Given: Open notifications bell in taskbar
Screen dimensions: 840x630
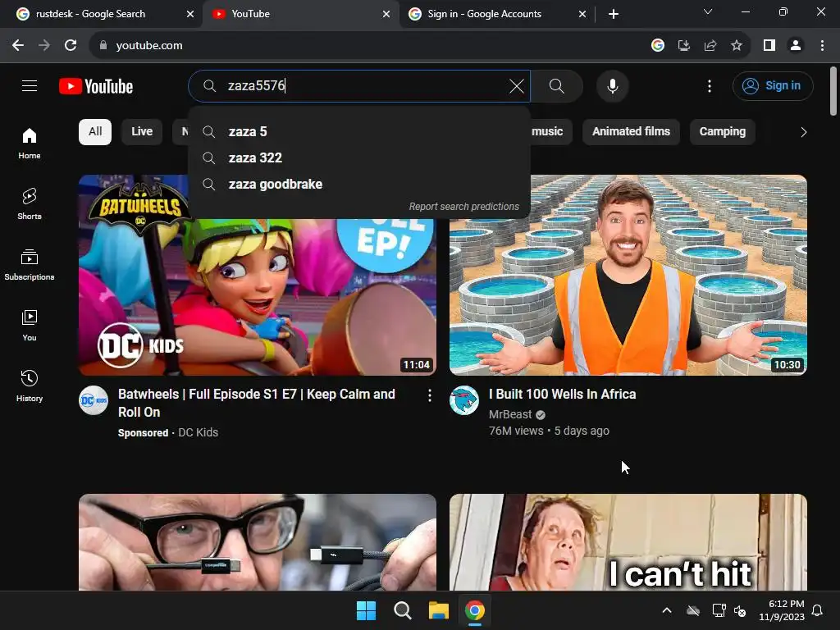Looking at the screenshot, I should coord(818,610).
